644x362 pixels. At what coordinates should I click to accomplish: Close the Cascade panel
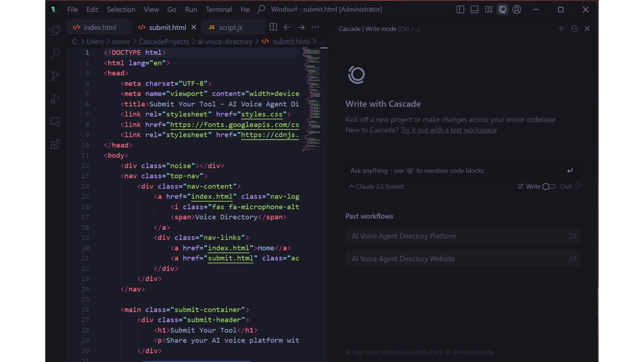click(x=587, y=28)
